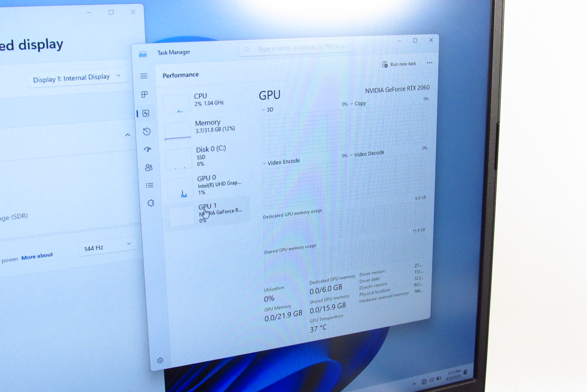Open the Users page icon
Viewport: 587px width, 392px height.
point(148,167)
